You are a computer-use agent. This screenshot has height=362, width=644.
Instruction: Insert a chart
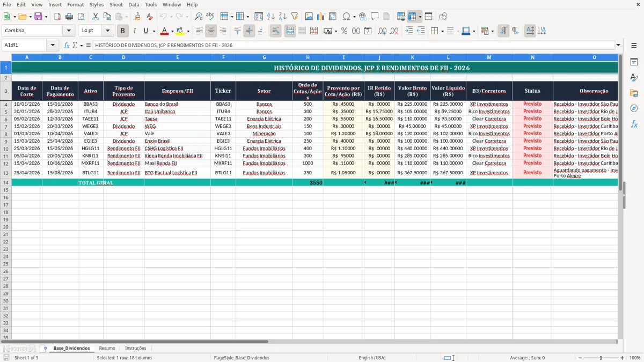click(x=321, y=17)
